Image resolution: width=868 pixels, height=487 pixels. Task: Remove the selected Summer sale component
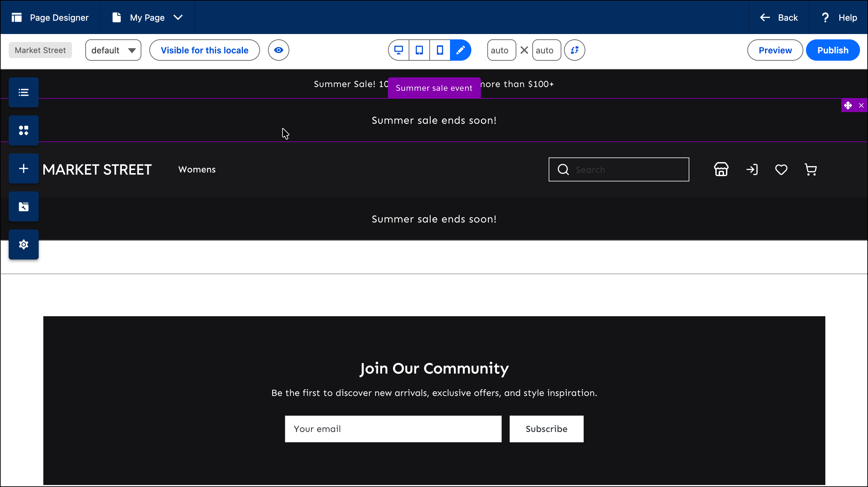(x=861, y=105)
